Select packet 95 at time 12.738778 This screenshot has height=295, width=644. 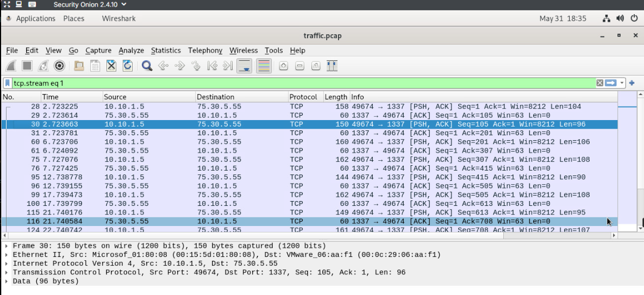coord(309,177)
